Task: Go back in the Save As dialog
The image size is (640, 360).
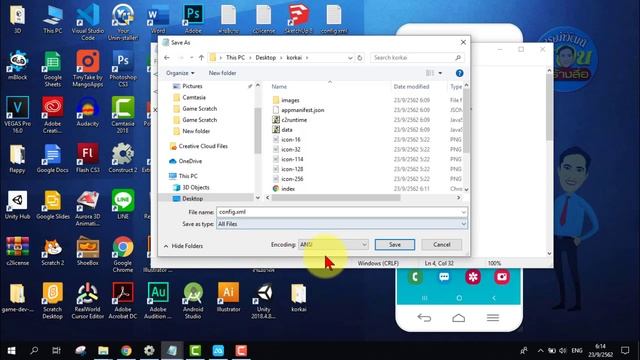Action: click(167, 58)
